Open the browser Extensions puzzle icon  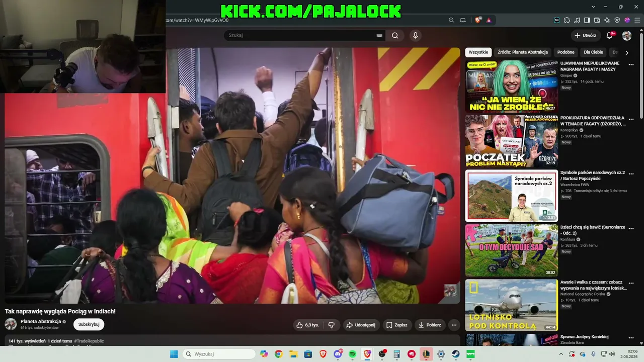pos(567,20)
